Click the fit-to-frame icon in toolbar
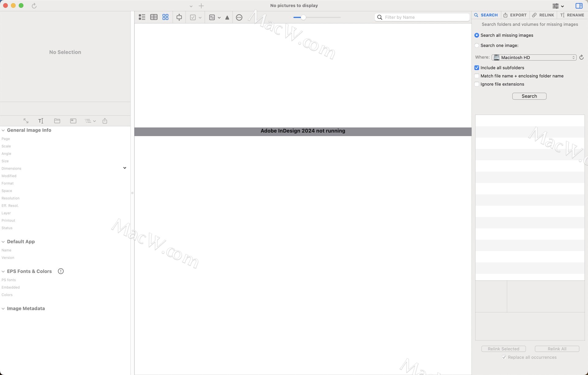This screenshot has width=588, height=375. coord(179,17)
